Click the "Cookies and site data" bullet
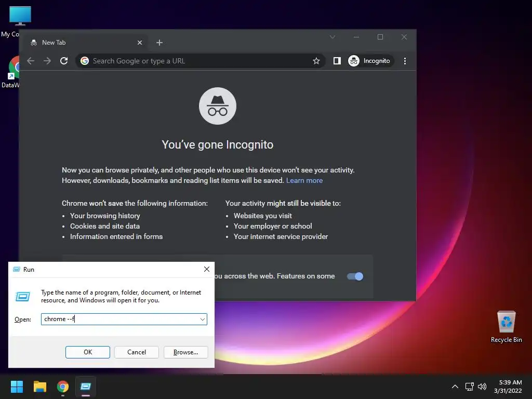 coord(105,226)
